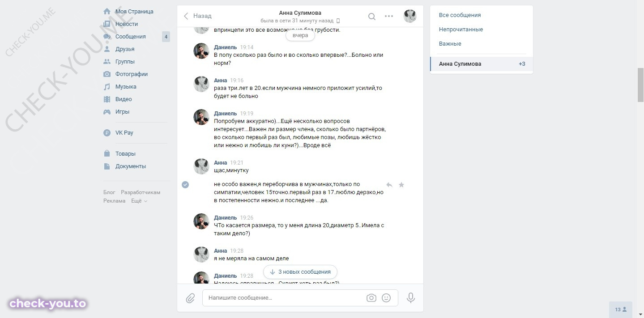Select the Важные filter
The height and width of the screenshot is (318, 644).
click(x=482, y=43)
